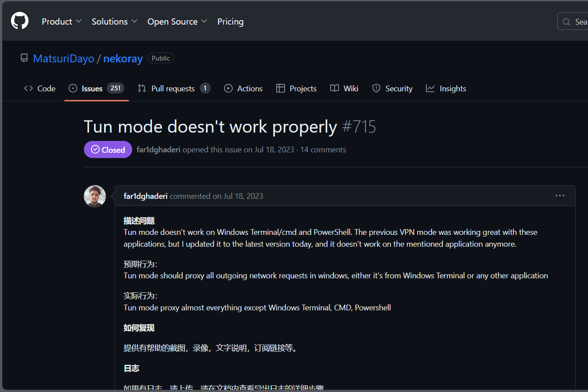Click far1dghaderi's avatar thumbnail

(x=95, y=196)
